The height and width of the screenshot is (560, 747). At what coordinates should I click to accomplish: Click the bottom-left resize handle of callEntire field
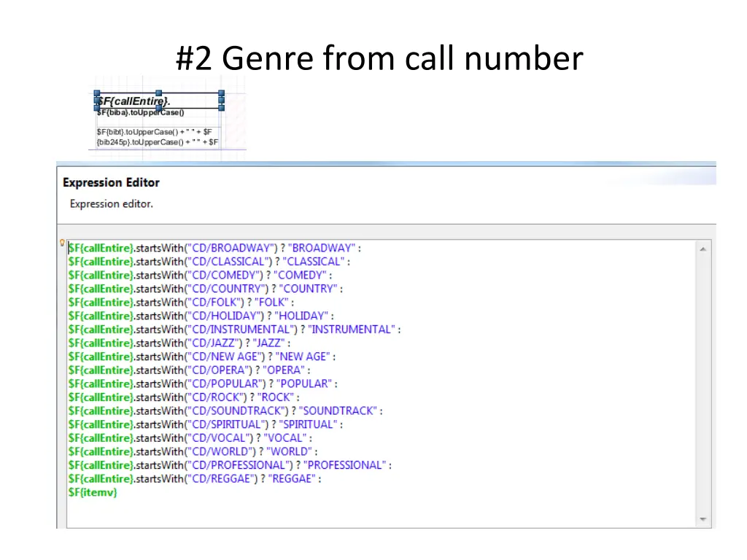tap(96, 108)
